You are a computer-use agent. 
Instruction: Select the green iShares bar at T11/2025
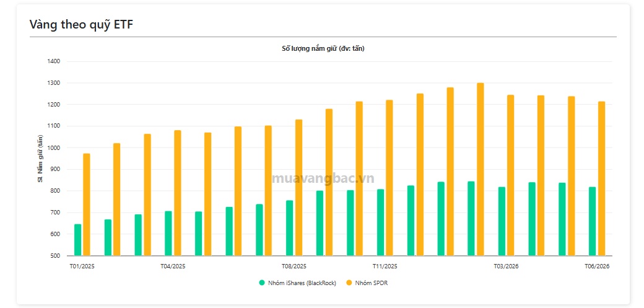tap(380, 222)
